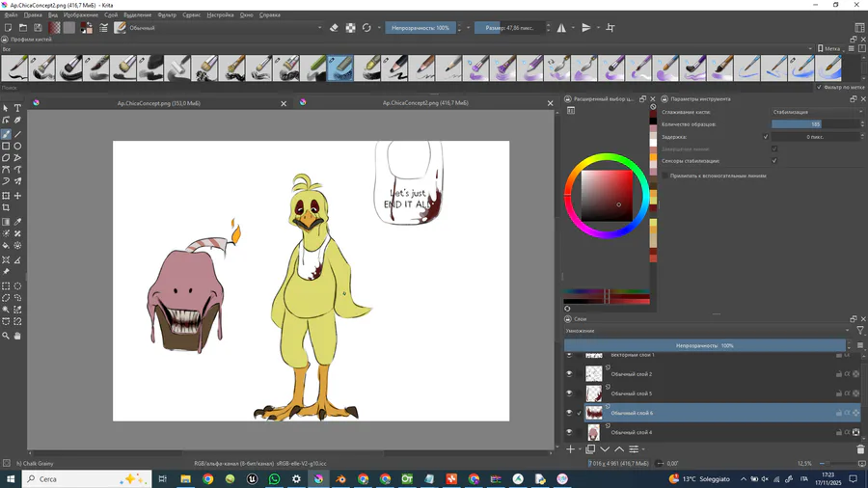This screenshot has height=488, width=868.
Task: Switch to the first Ap.ChicaConcept.png document tab
Action: 157,102
